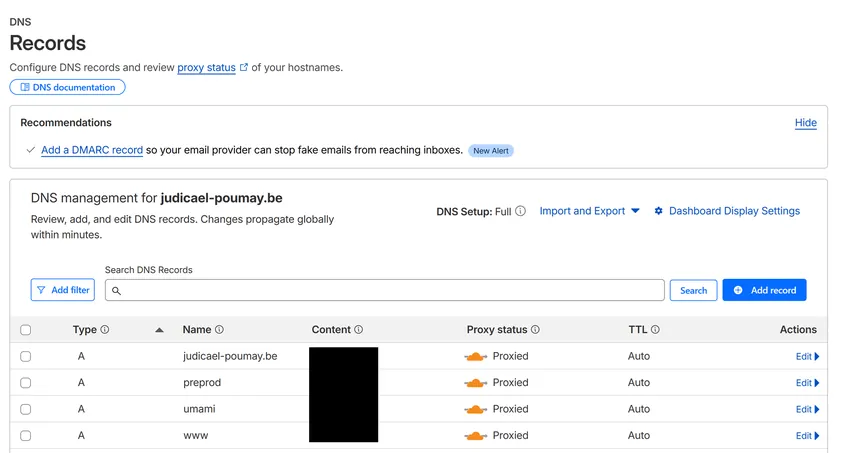854x453 pixels.
Task: Click the Add filter button
Action: pos(63,290)
